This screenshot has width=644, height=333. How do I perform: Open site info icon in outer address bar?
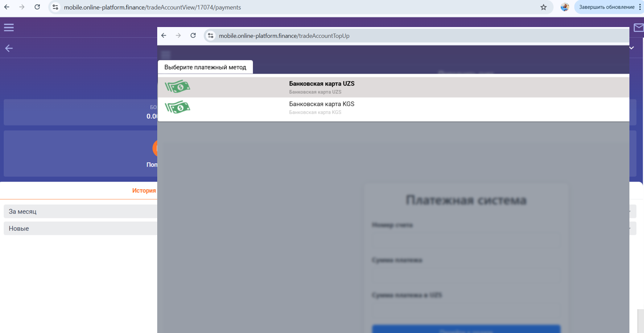pos(56,7)
